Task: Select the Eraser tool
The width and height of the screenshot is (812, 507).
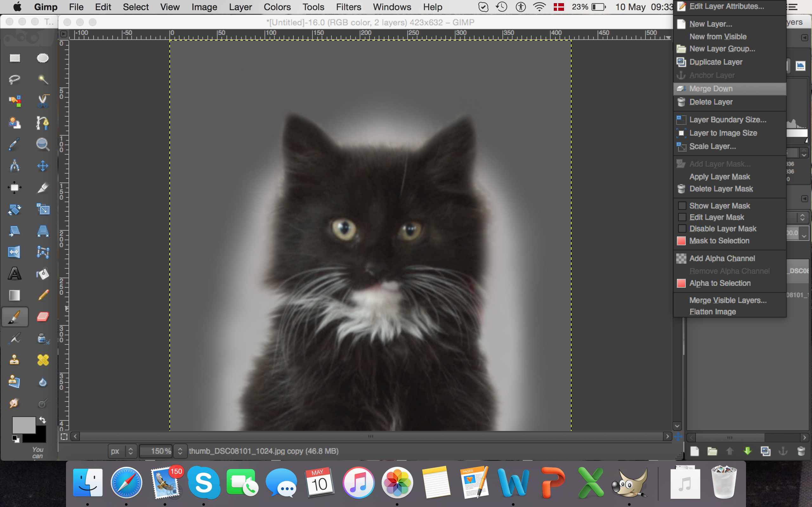Action: (x=43, y=317)
